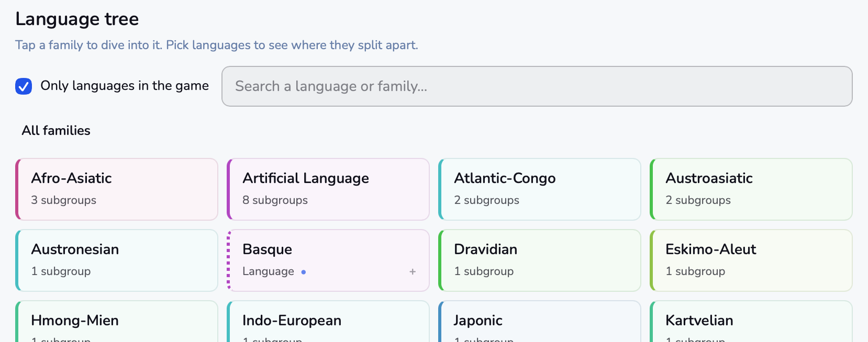Viewport: 868px width, 342px height.
Task: Dive into the Atlantic-Congo family
Action: pos(540,189)
